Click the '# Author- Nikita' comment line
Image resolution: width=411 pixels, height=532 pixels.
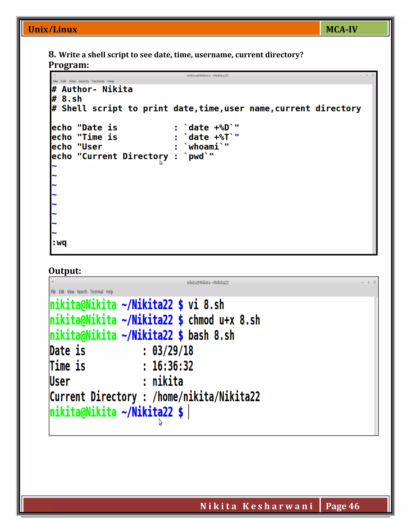[x=92, y=89]
